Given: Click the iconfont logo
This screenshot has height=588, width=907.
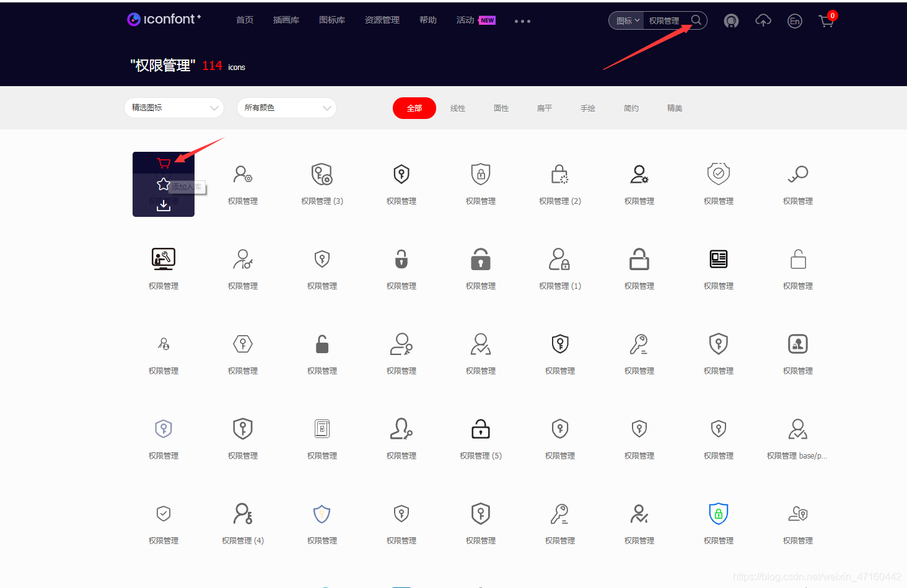Looking at the screenshot, I should [x=164, y=19].
